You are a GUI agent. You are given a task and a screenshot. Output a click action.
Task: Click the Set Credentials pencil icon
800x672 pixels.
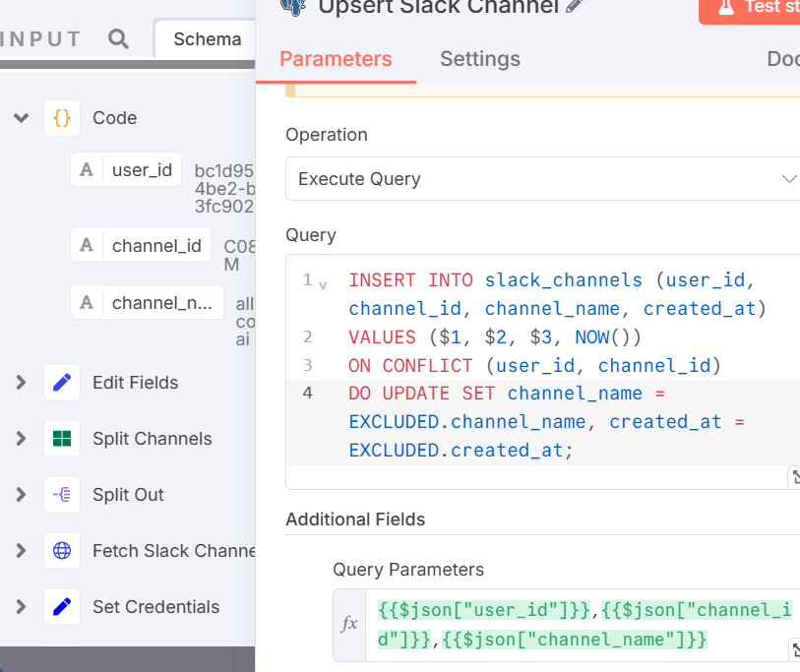(x=62, y=607)
